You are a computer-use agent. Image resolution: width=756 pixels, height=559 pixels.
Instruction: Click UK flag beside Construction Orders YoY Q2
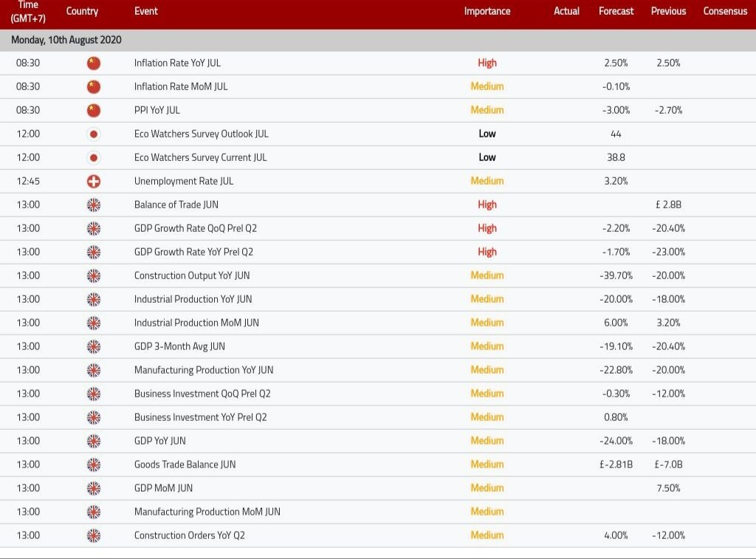94,535
